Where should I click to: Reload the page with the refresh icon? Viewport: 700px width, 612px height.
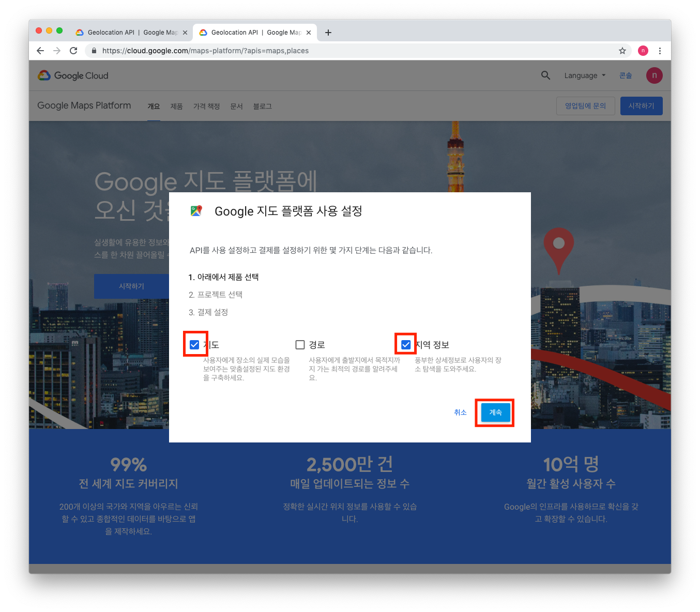coord(73,51)
